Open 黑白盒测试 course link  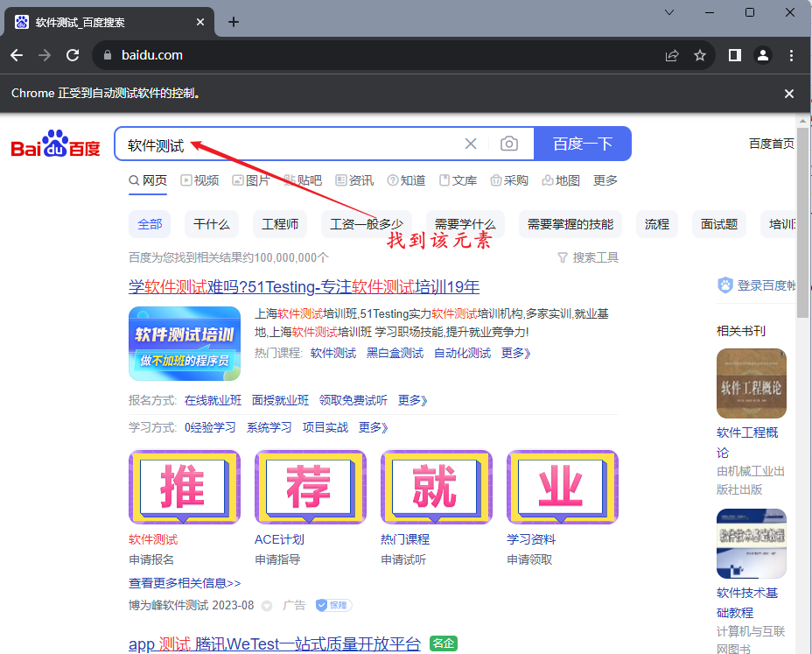point(395,354)
